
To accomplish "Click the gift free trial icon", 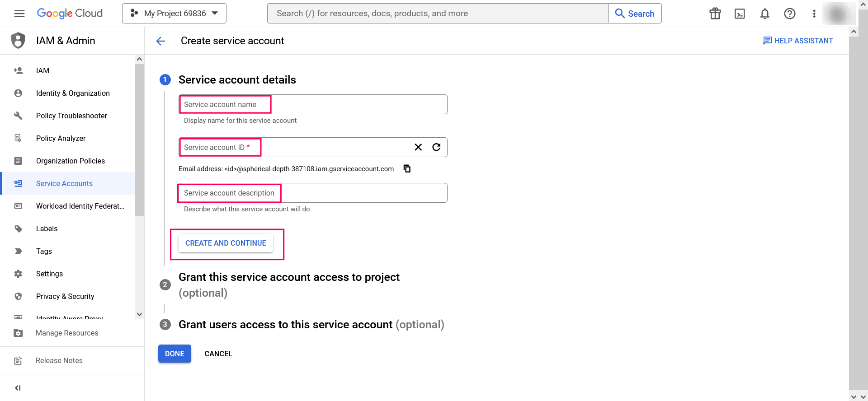I will [x=715, y=14].
